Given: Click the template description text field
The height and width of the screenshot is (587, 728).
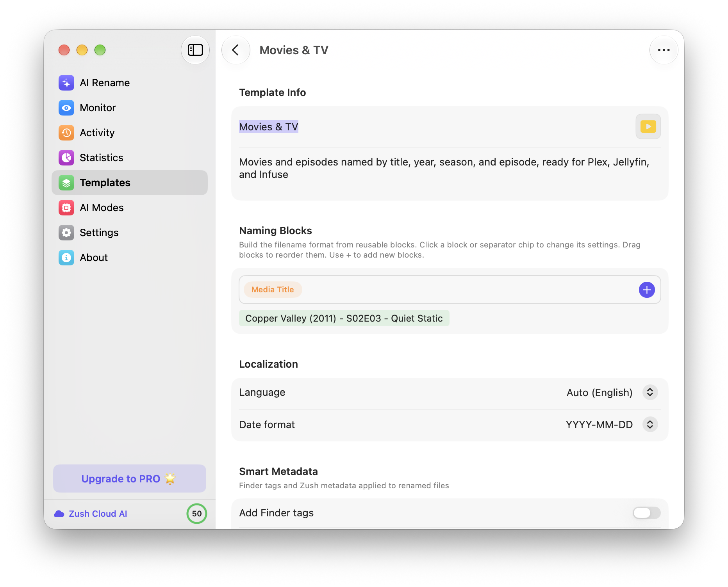Looking at the screenshot, I should click(x=449, y=168).
